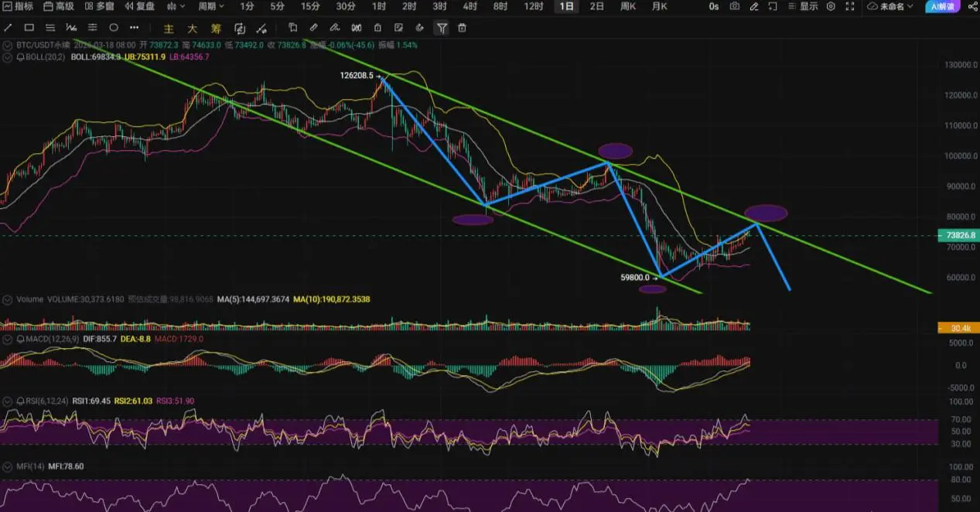Viewport: 980px width, 512px height.
Task: Select the rectangle shape drawing tool
Action: tap(29, 28)
